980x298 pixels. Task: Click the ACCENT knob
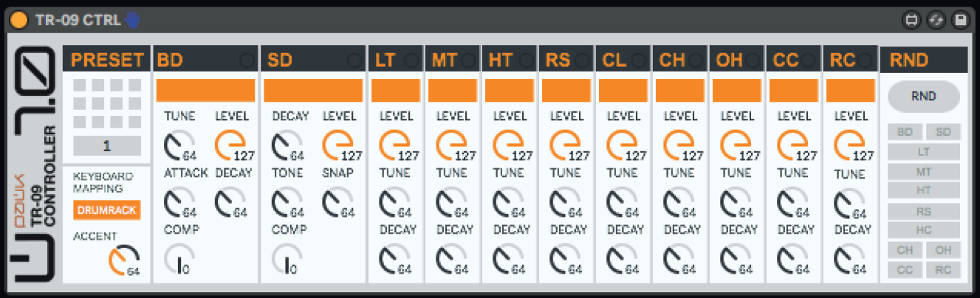pos(120,259)
